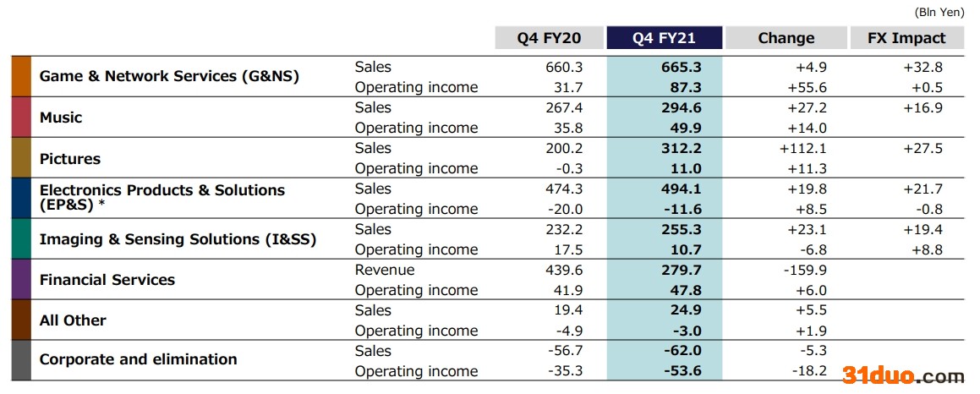Select the Financial Services segment label

[107, 280]
